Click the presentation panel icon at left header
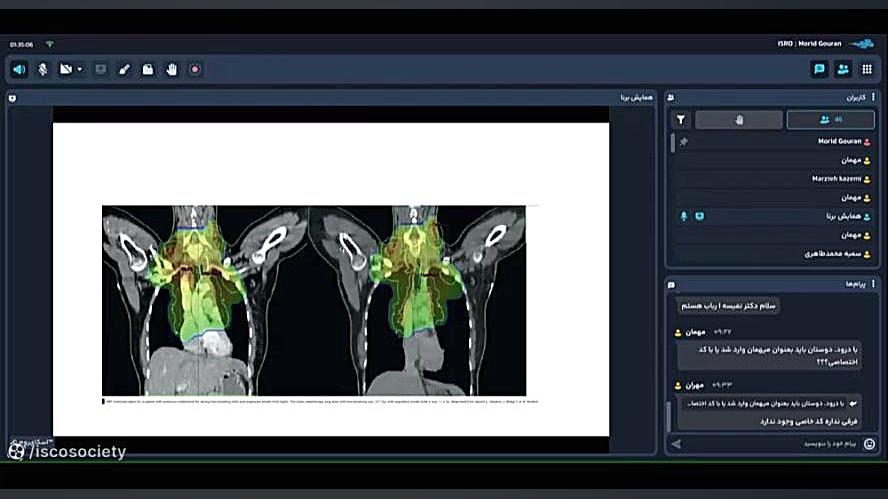This screenshot has width=888, height=499. [12, 99]
